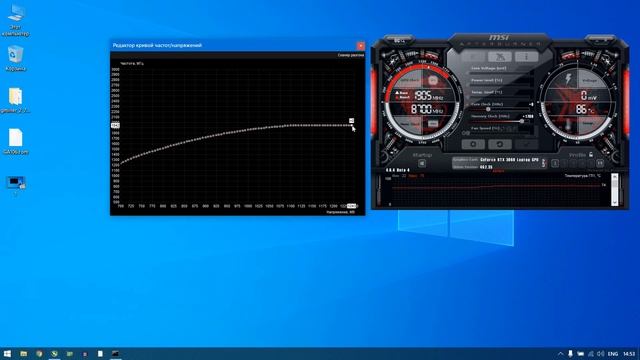640x360 pixels.
Task: Click the top-left corner tab of Afterburner
Action: [399, 40]
